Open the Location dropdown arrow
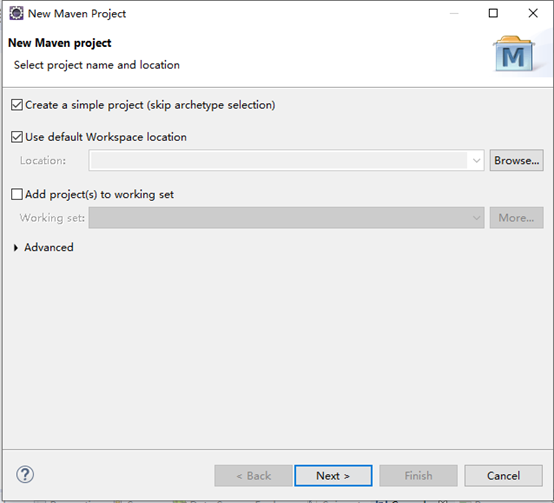This screenshot has height=503, width=554. 476,161
